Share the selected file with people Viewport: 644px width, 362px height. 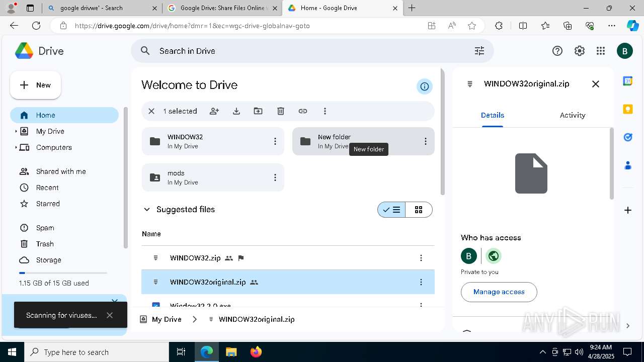(214, 111)
